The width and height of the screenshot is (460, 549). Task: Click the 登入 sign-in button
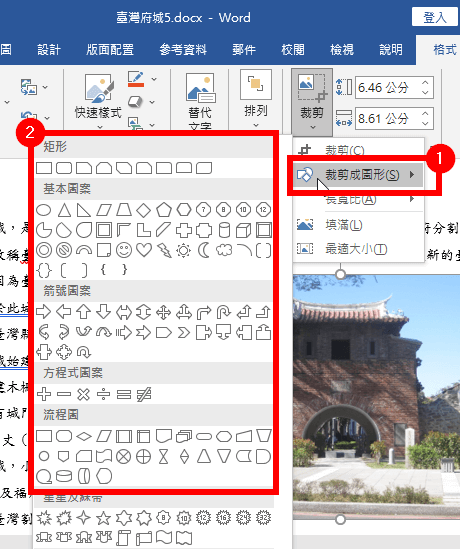[435, 17]
